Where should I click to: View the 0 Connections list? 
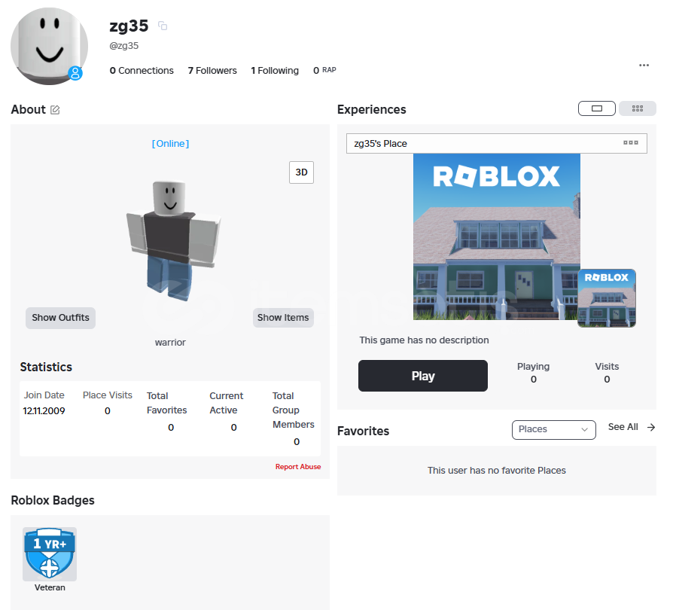point(142,70)
